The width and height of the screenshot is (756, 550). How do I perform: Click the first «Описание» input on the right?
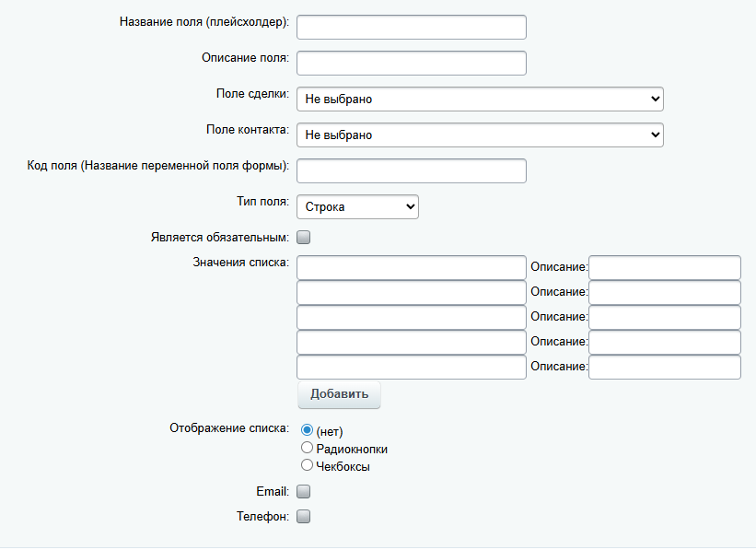(x=665, y=267)
